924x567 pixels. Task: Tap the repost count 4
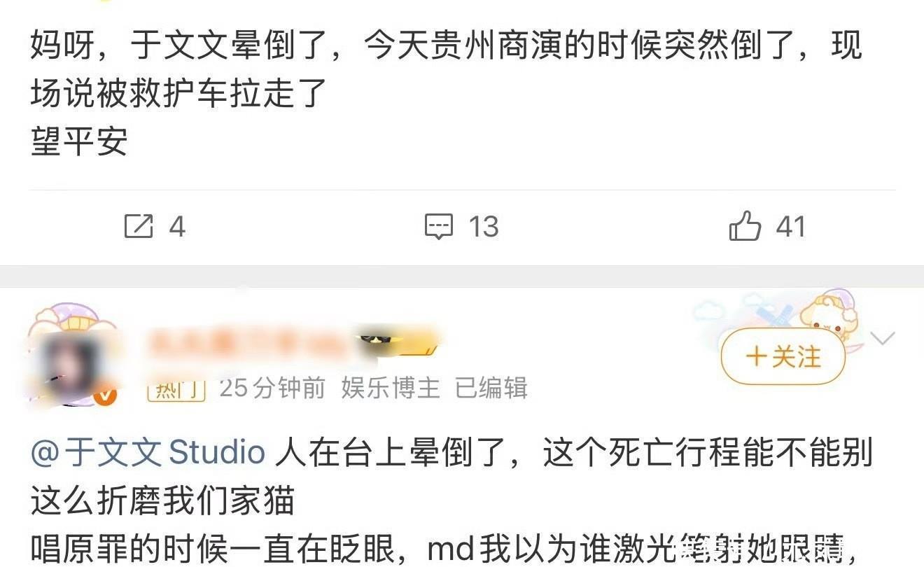point(177,227)
